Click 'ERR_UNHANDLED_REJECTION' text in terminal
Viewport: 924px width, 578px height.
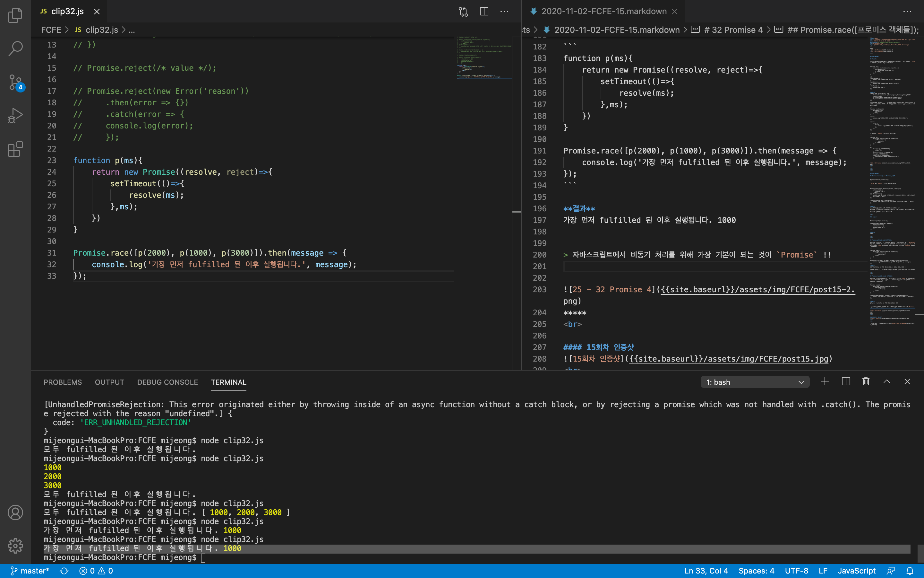[x=135, y=422]
